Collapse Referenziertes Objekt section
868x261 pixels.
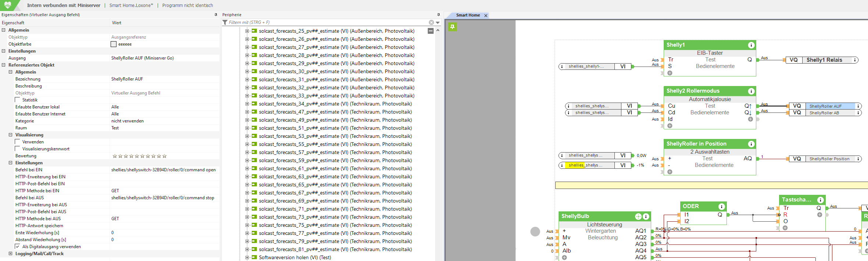4,65
